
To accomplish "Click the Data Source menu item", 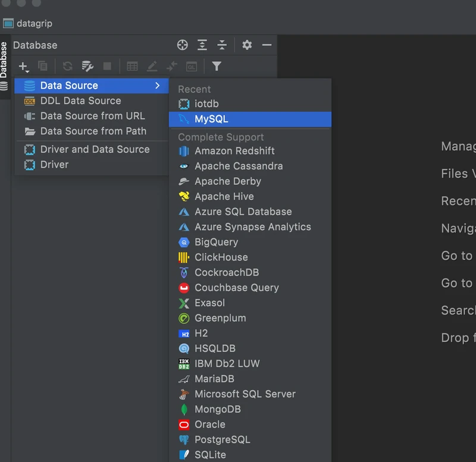I will (92, 86).
